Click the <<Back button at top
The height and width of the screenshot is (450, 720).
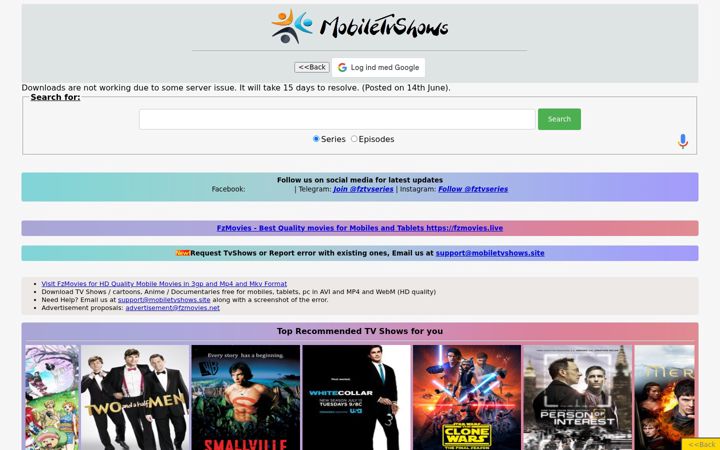312,68
